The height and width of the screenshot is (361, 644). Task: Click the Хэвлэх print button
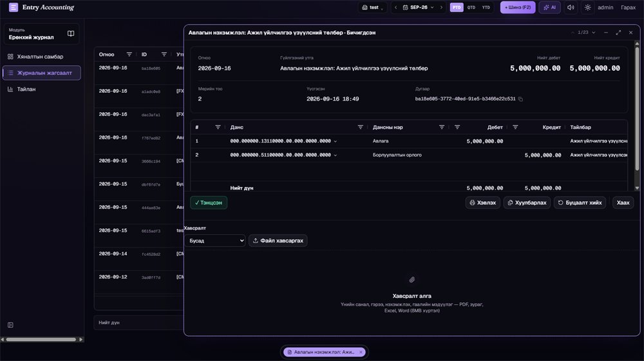tap(482, 202)
